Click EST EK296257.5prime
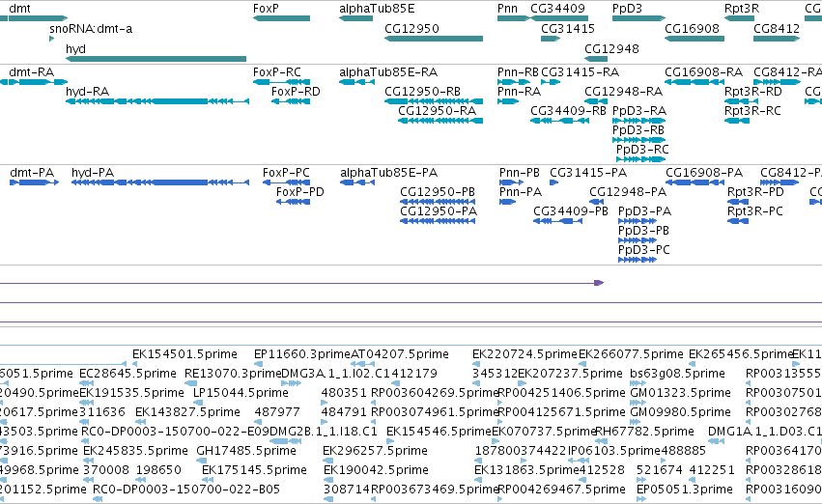 376,451
